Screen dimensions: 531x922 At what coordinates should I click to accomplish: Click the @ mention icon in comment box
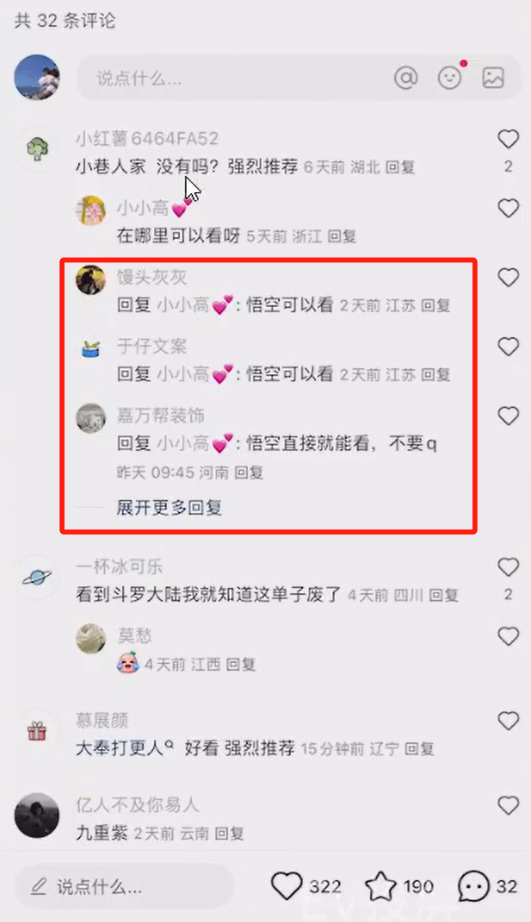406,78
